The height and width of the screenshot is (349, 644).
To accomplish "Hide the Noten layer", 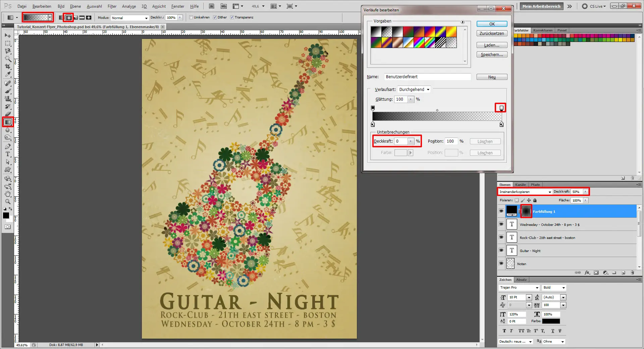I will click(x=501, y=263).
